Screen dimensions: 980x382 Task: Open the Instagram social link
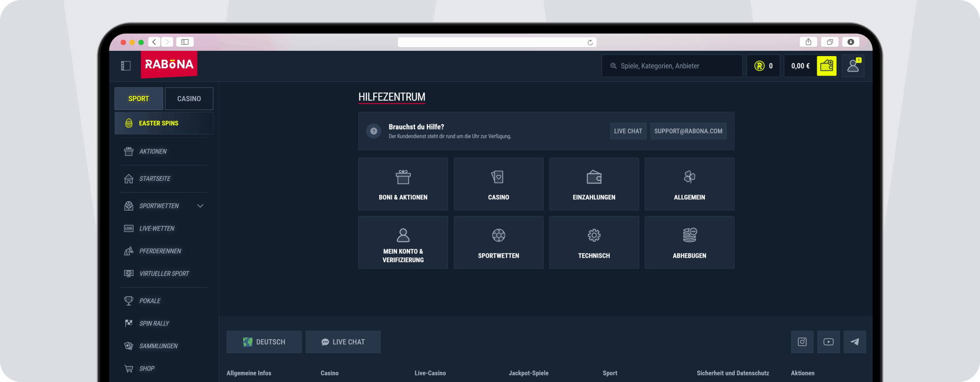(x=802, y=342)
